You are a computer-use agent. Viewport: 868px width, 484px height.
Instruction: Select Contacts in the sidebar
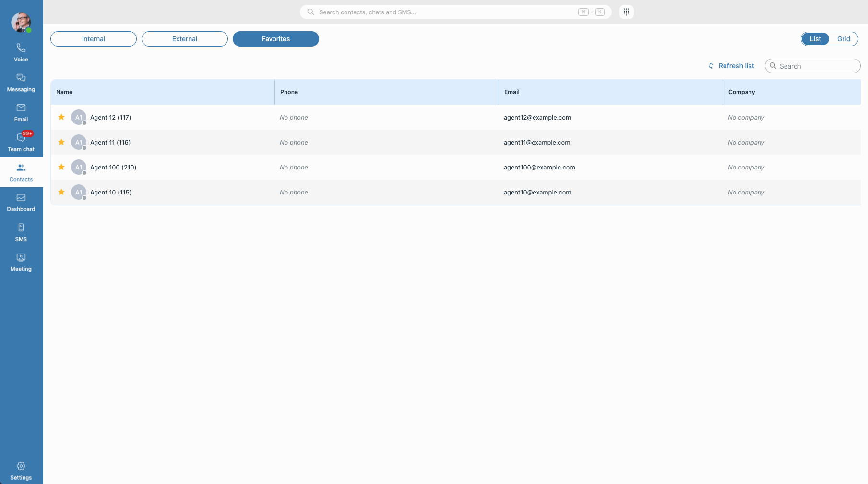tap(21, 172)
